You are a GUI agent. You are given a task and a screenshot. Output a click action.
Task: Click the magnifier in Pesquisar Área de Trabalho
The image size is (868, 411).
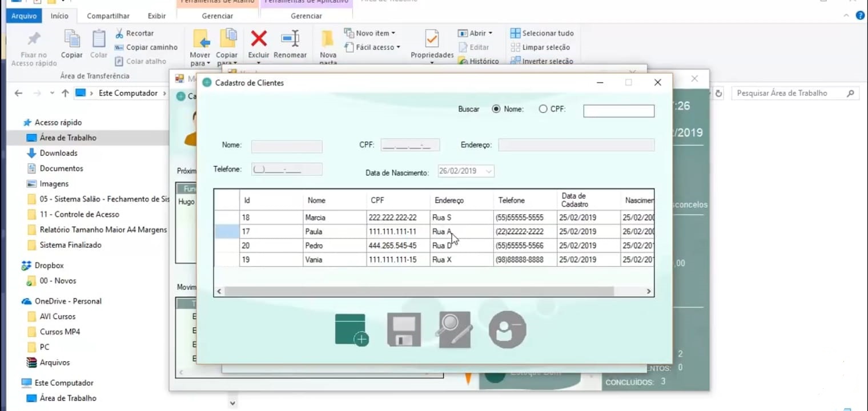coord(850,93)
